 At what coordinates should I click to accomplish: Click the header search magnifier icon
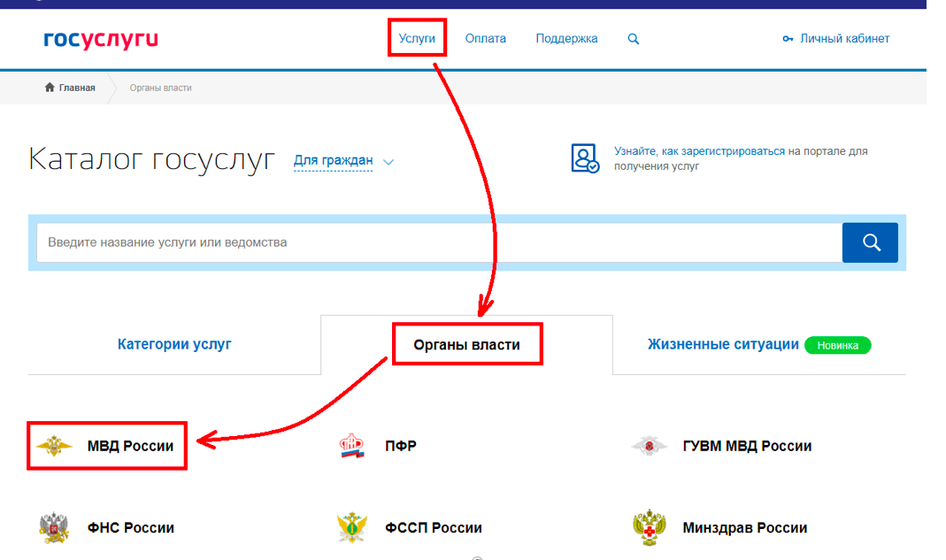(633, 39)
